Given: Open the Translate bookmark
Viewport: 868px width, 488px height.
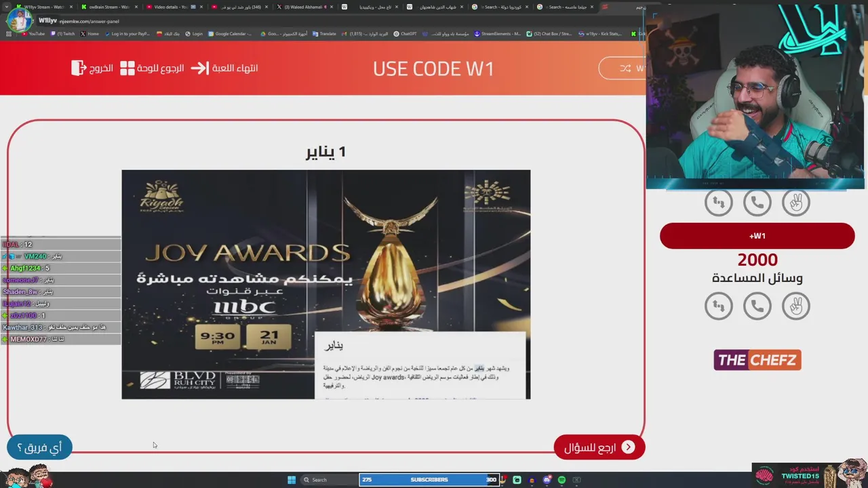Looking at the screenshot, I should click(x=324, y=34).
